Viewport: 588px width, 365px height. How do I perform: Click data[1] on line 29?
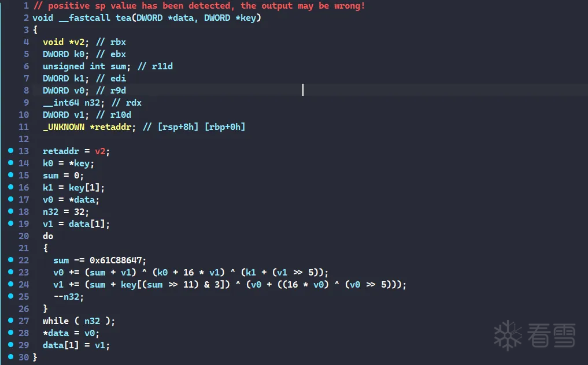tap(61, 345)
